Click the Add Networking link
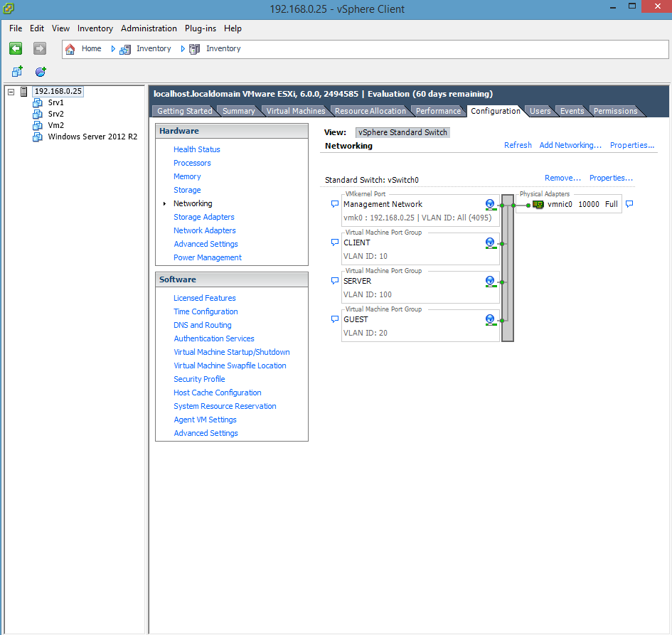The height and width of the screenshot is (635, 672). pyautogui.click(x=570, y=145)
